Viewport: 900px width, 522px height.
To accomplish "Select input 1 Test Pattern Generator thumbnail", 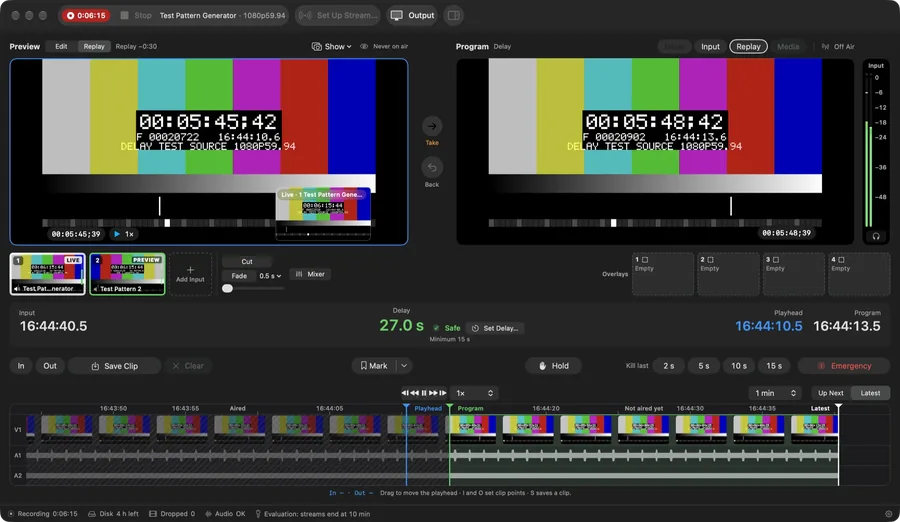I will point(48,274).
